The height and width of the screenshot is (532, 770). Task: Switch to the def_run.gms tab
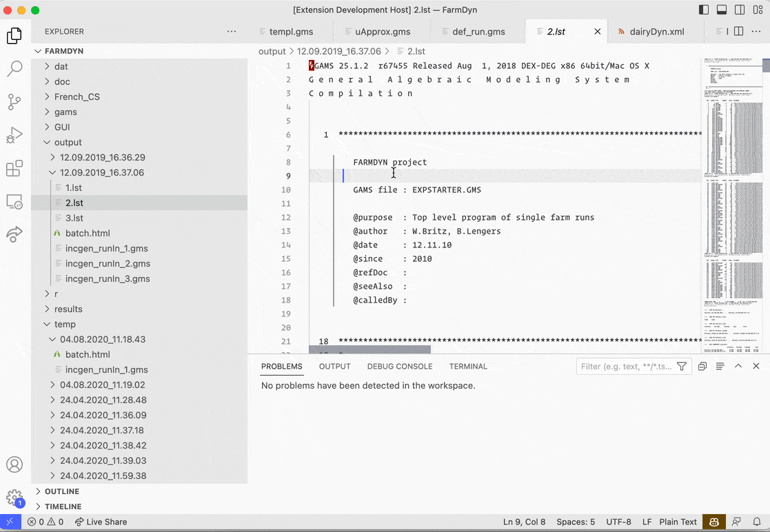click(478, 32)
